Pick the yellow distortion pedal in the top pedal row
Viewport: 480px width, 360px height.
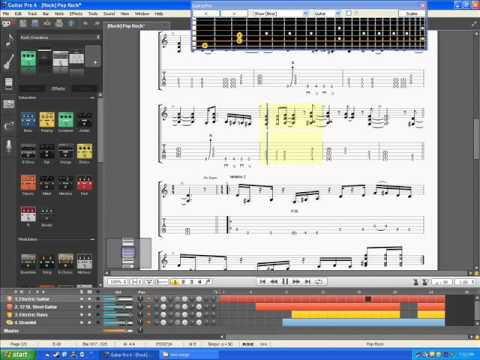(47, 120)
